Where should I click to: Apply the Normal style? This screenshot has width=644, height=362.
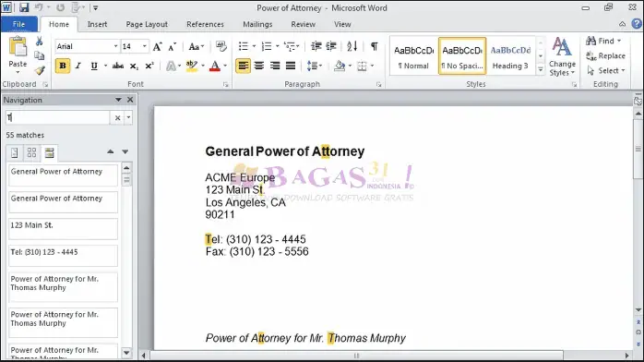(x=413, y=56)
